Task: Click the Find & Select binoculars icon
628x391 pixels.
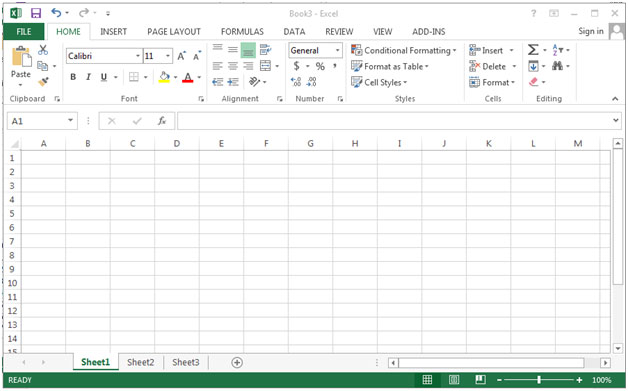Action: tap(557, 66)
